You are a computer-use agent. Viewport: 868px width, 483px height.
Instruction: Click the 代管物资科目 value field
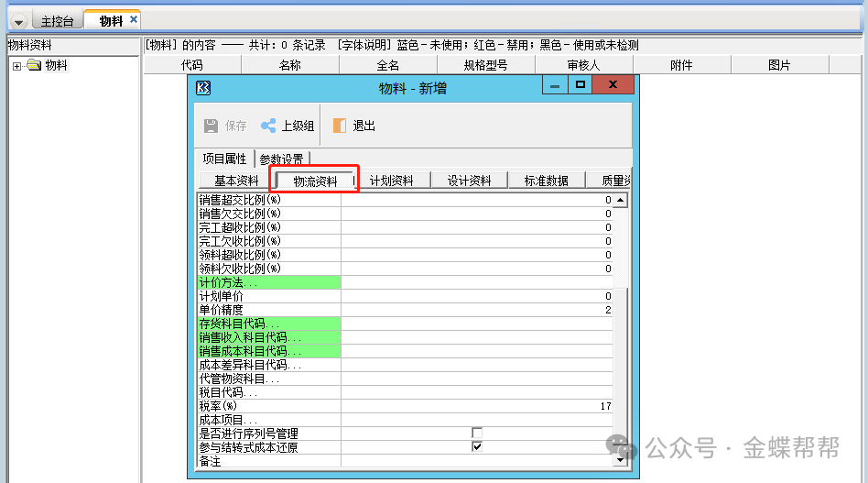click(477, 379)
